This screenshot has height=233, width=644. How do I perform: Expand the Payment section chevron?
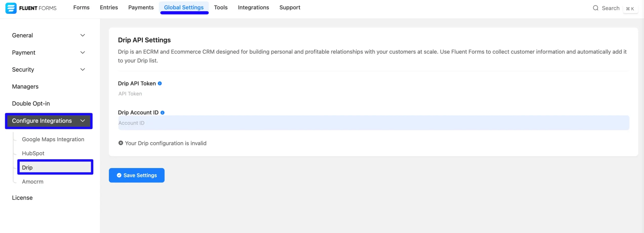click(x=83, y=52)
